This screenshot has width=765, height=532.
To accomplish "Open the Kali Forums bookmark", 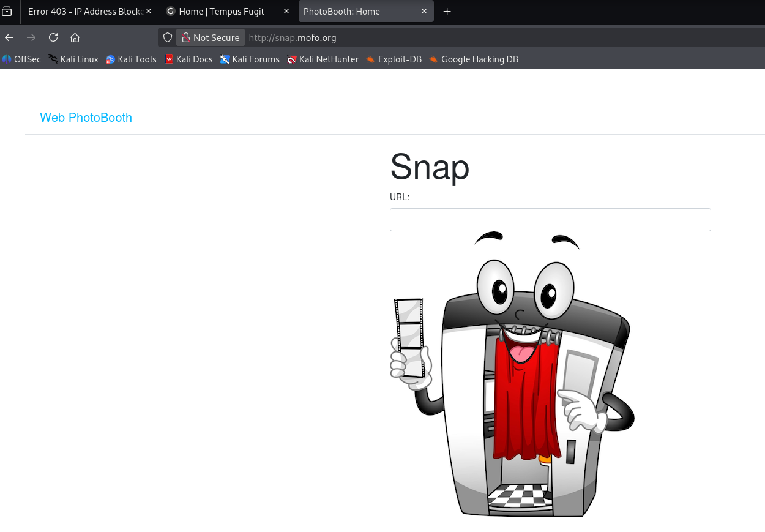I will (x=250, y=59).
